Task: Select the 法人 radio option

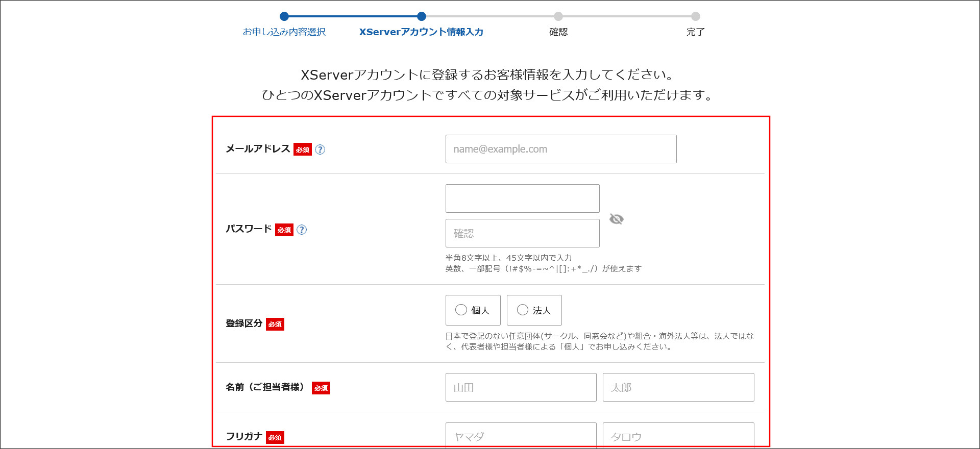Action: [x=534, y=310]
